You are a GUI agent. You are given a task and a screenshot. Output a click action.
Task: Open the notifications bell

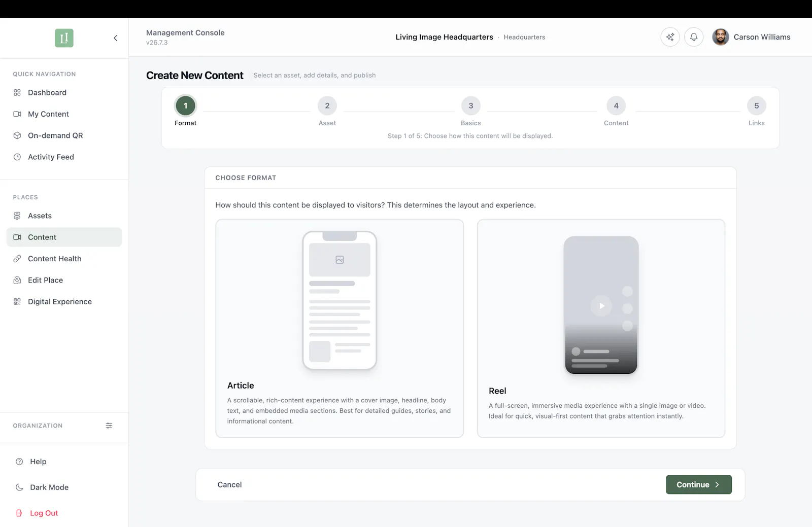[x=694, y=37]
